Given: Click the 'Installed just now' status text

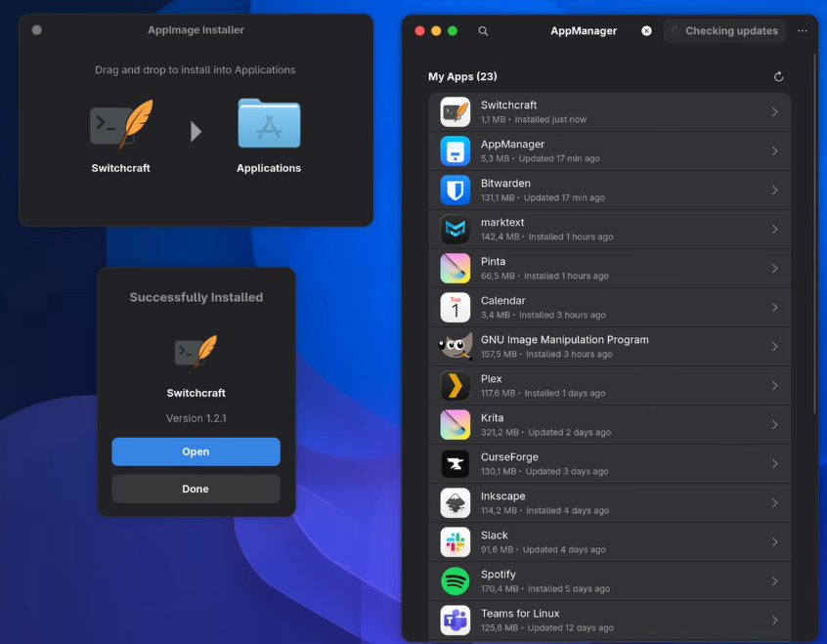Looking at the screenshot, I should [550, 120].
